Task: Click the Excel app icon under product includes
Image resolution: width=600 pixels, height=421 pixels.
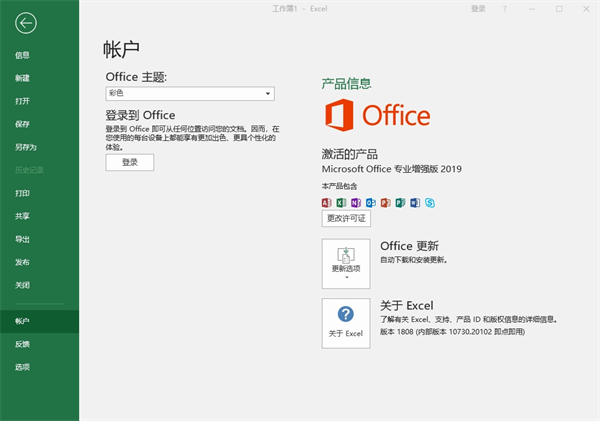Action: click(341, 202)
